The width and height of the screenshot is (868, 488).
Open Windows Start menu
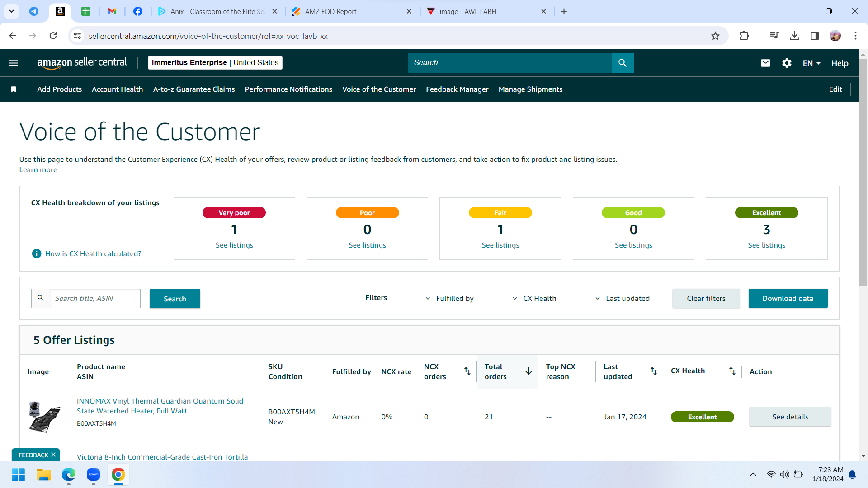point(19,475)
